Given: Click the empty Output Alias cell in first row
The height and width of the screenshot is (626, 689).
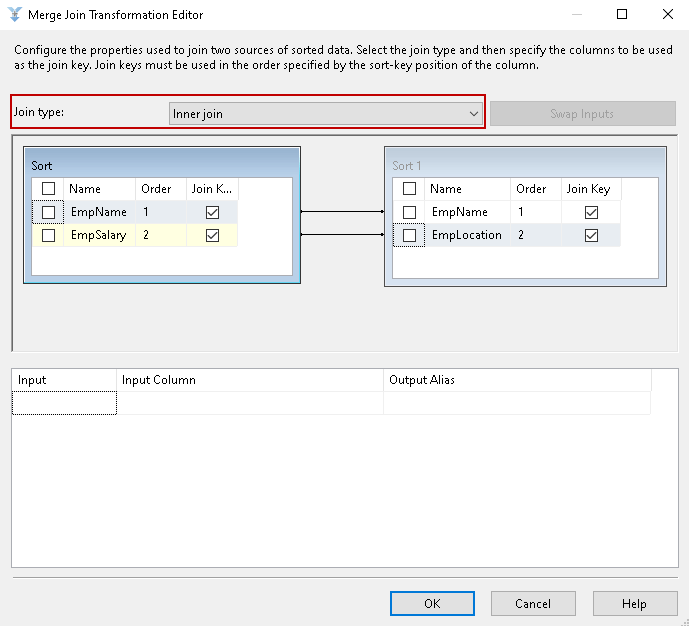Looking at the screenshot, I should 517,403.
